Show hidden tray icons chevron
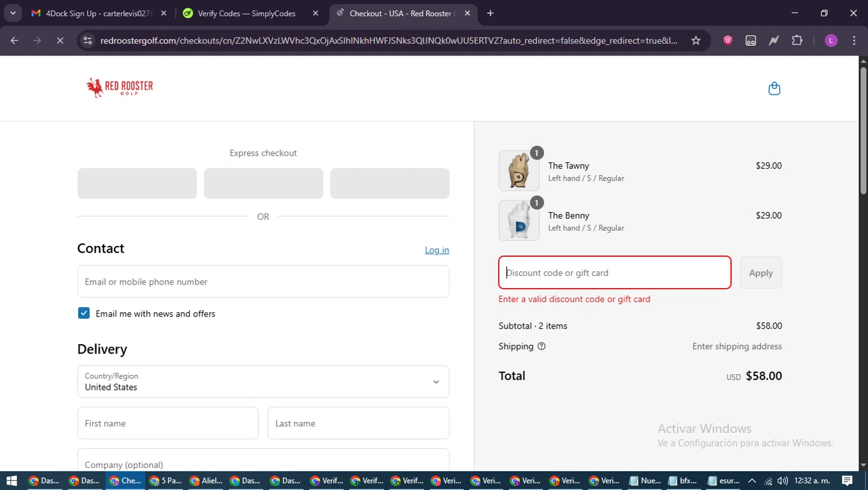Viewport: 868px width, 490px height. click(752, 481)
